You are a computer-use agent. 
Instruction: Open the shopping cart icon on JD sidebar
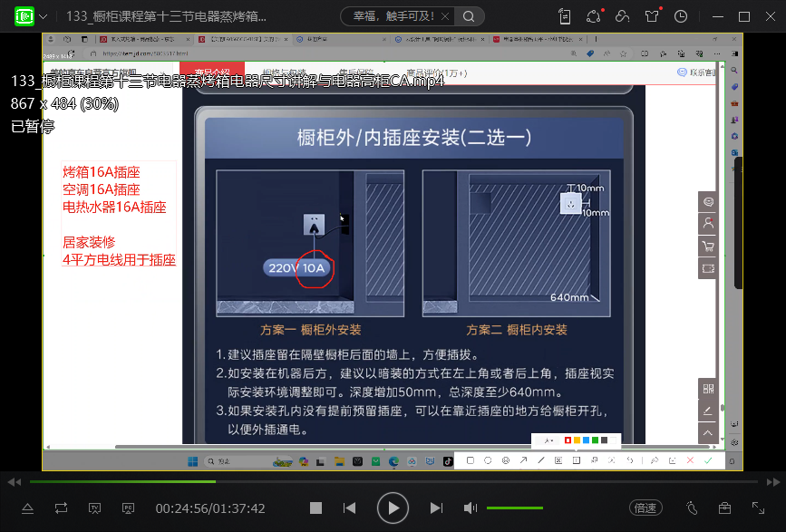708,246
